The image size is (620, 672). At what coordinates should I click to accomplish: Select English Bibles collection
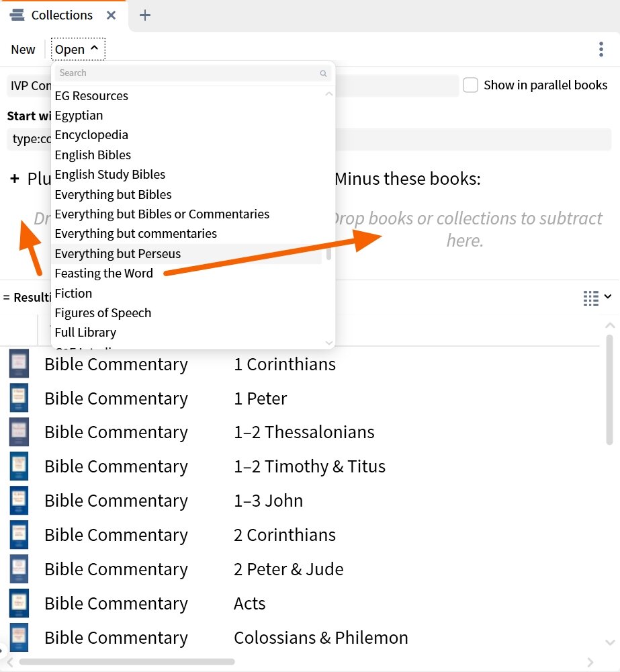point(93,155)
